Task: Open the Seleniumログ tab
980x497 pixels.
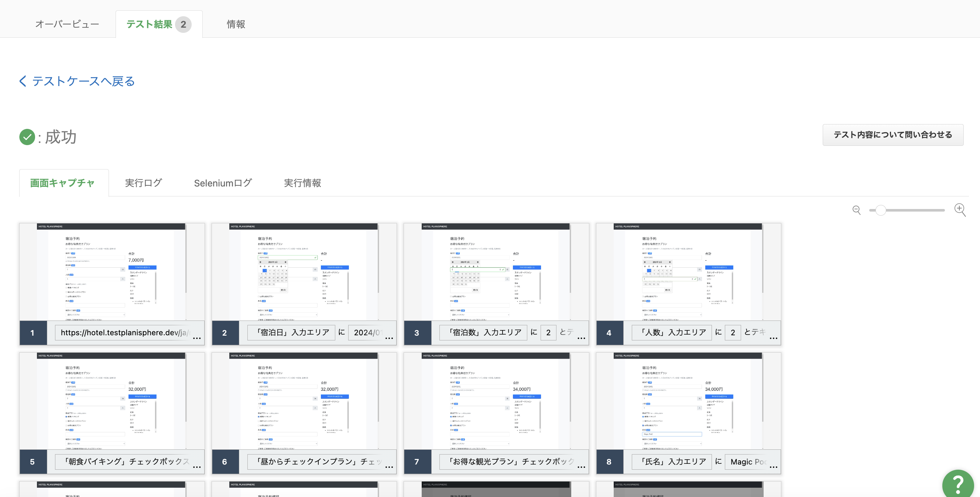Action: point(223,183)
